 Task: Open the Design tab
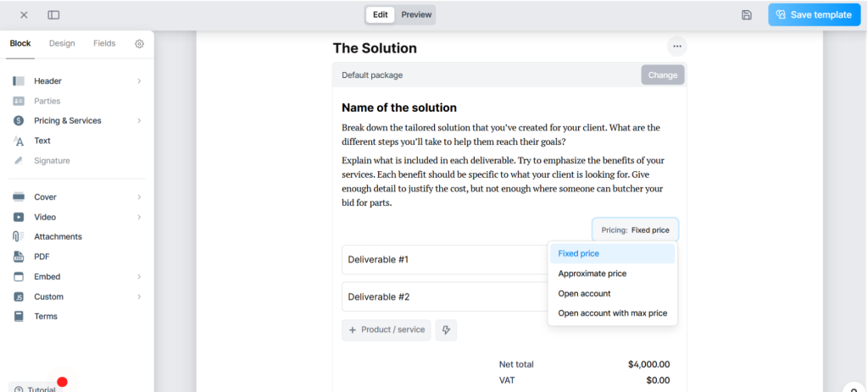click(x=62, y=44)
